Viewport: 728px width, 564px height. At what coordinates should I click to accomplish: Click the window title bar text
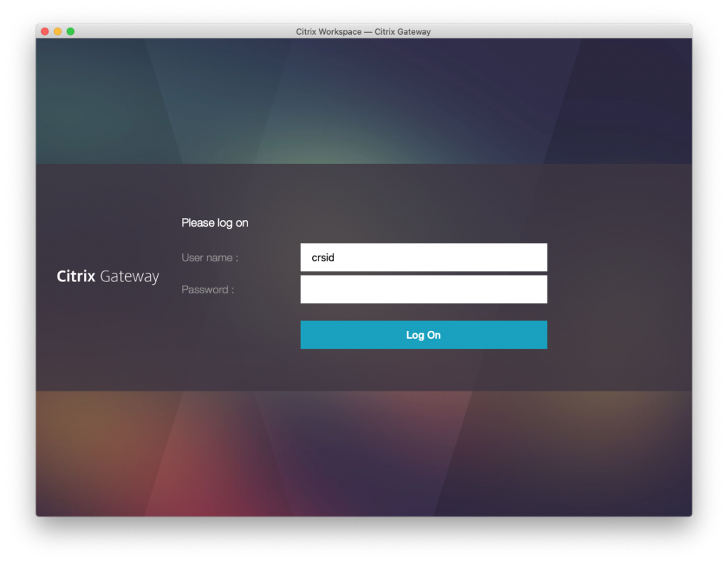click(x=363, y=31)
